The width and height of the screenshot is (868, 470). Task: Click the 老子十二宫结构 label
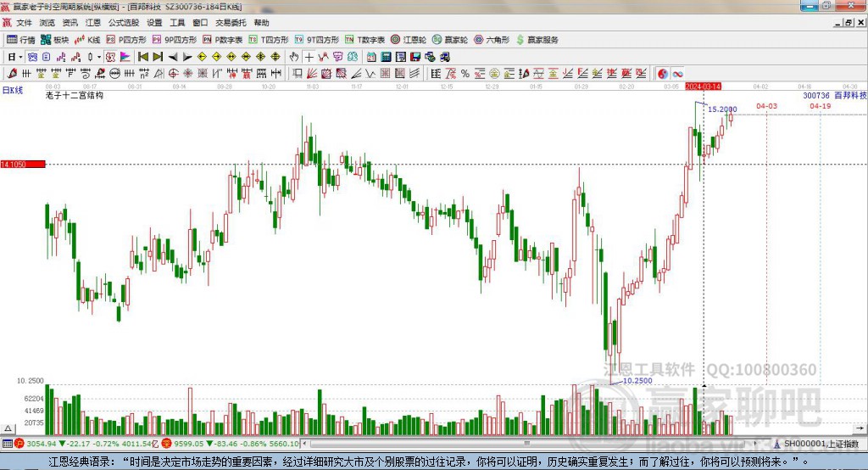[75, 95]
